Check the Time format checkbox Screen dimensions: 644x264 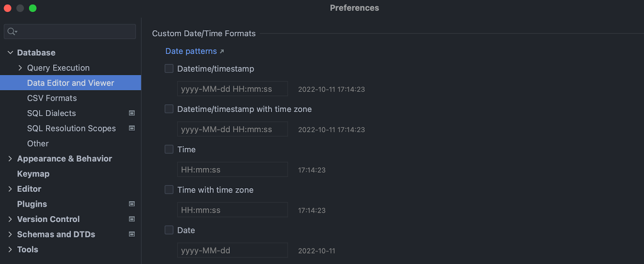click(x=169, y=149)
